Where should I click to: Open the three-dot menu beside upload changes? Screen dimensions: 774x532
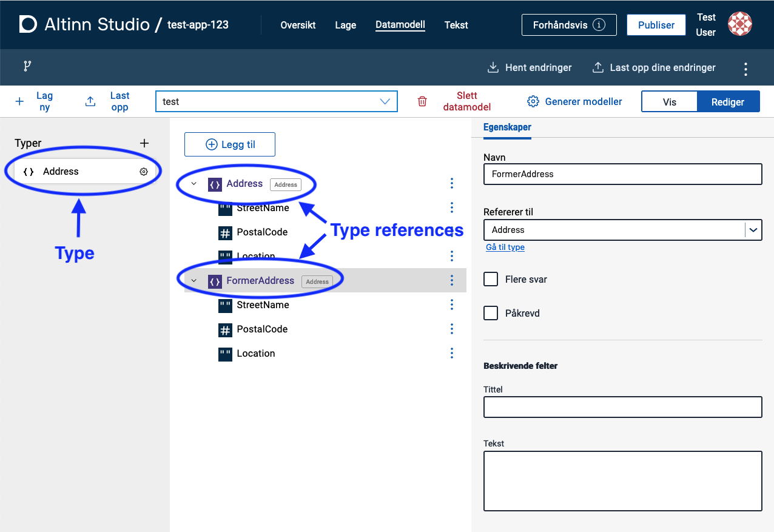coord(745,69)
